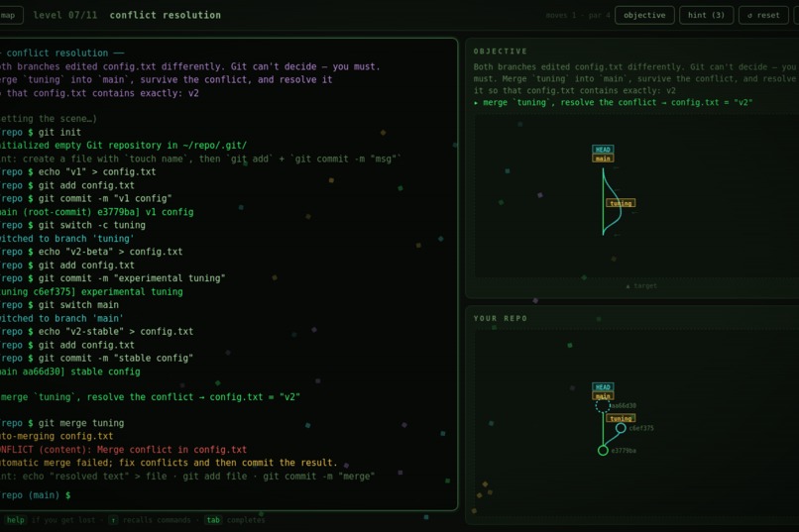Open the map button in top bar

(x=9, y=15)
